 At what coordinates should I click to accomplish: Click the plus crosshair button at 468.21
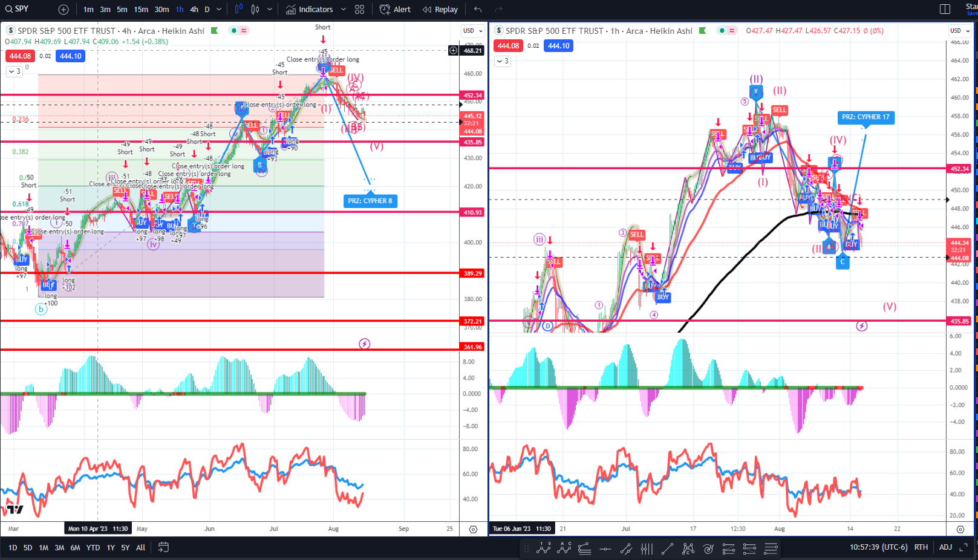454,51
